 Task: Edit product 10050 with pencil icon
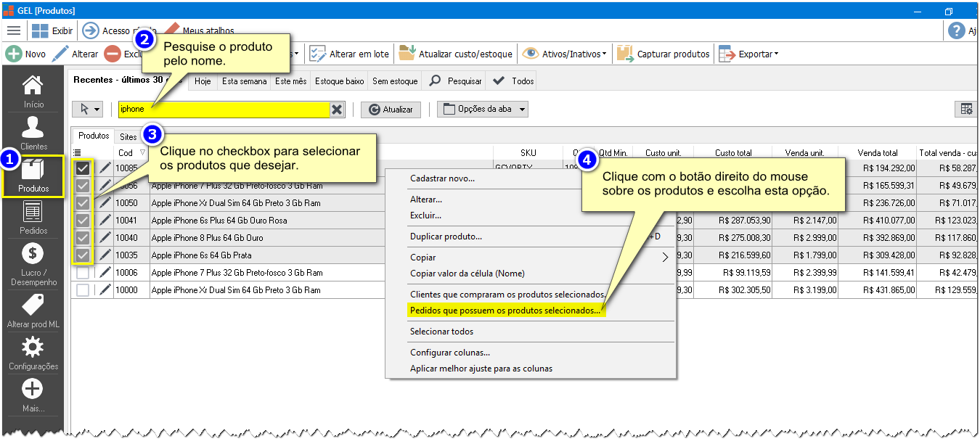click(105, 202)
